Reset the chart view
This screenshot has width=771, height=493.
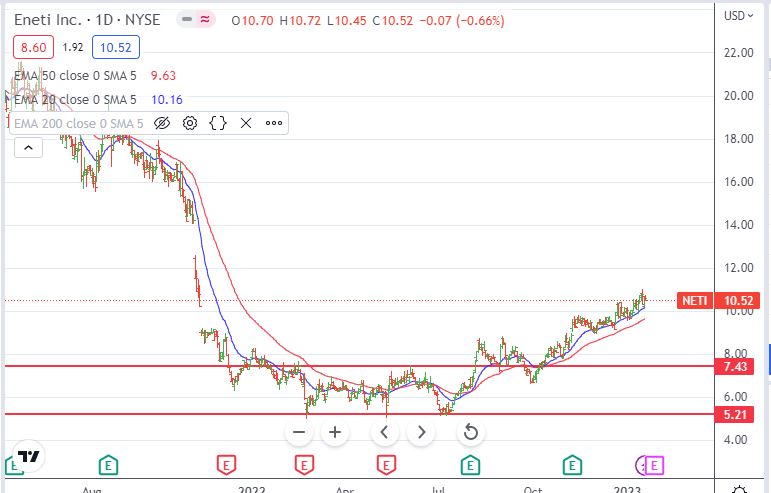coord(471,432)
